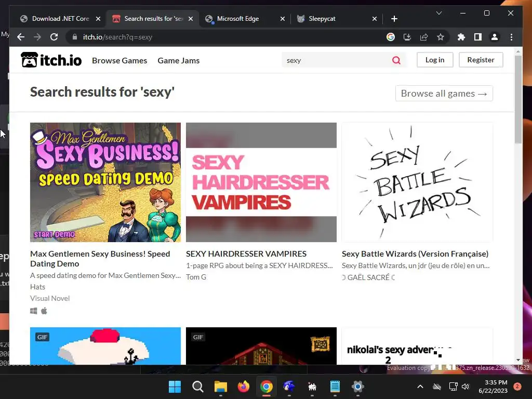
Task: Open Windows taskbar Search
Action: point(197,387)
